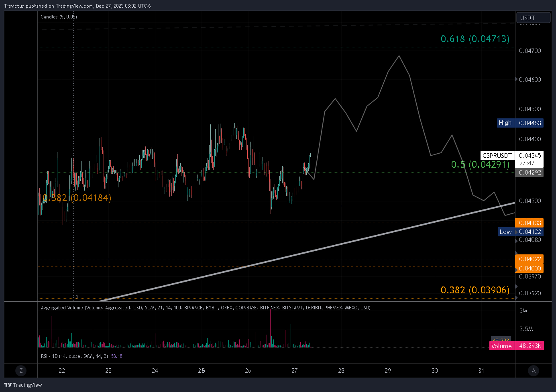
Task: Click the 0.04500 price scale value
Action: tap(530, 109)
